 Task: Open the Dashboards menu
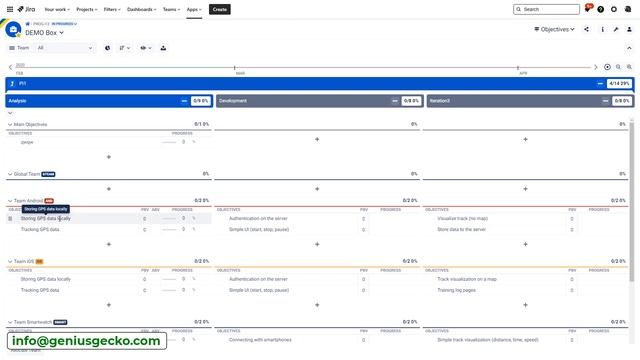click(141, 9)
